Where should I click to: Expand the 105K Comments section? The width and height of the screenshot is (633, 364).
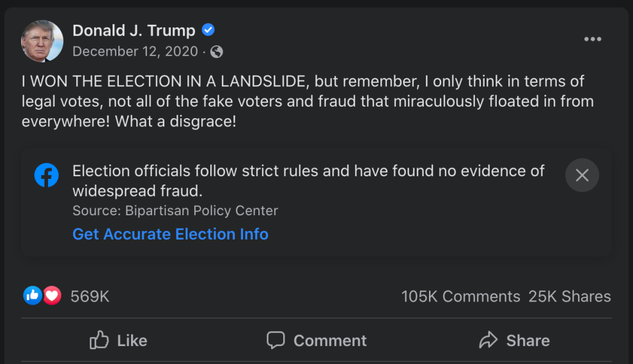(x=460, y=296)
